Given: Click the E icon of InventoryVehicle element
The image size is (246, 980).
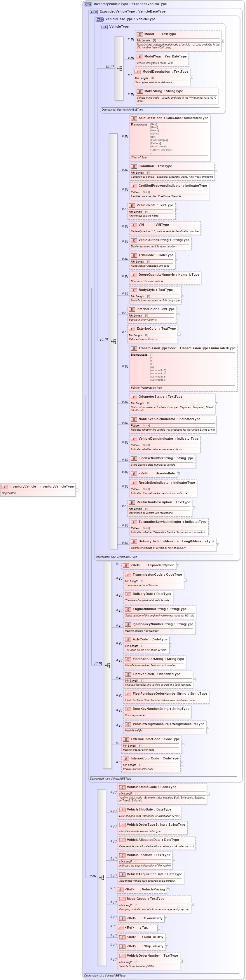Looking at the screenshot, I should click(5, 487).
